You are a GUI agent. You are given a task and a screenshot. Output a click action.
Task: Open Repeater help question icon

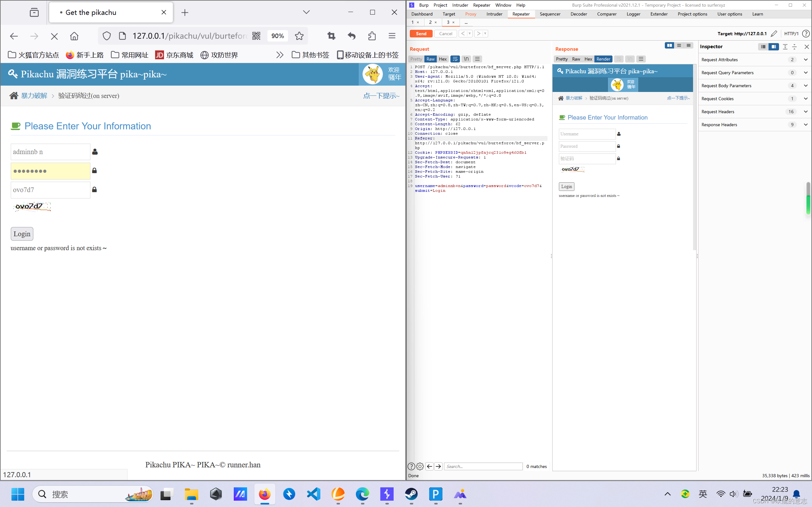pos(806,34)
